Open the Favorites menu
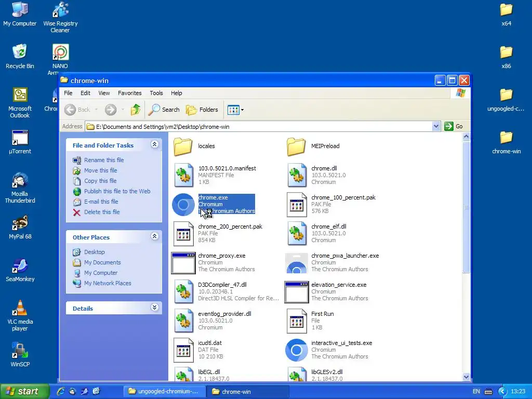532x399 pixels. pyautogui.click(x=129, y=93)
